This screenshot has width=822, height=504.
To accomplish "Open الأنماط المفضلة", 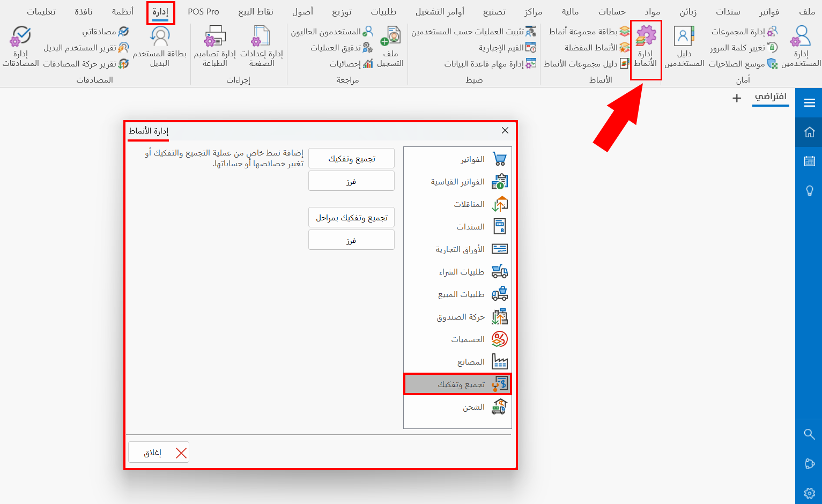I will (597, 48).
